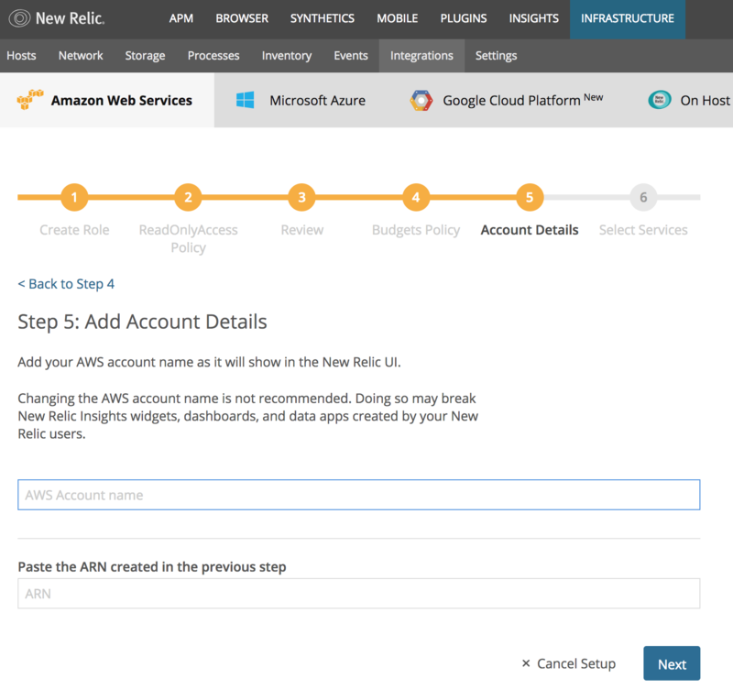
Task: Switch to the Events sub-tab
Action: (351, 56)
